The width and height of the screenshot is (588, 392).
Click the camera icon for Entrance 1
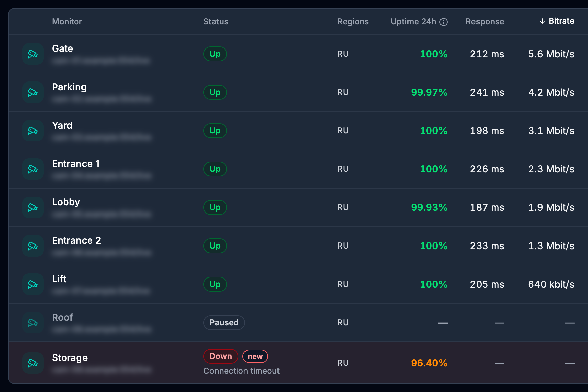point(33,169)
